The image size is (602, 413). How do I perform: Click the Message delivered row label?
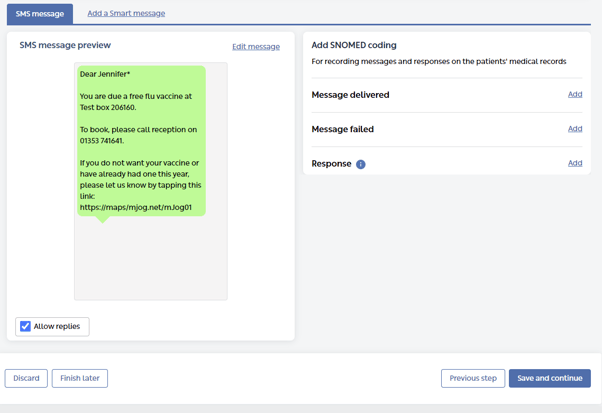(350, 95)
